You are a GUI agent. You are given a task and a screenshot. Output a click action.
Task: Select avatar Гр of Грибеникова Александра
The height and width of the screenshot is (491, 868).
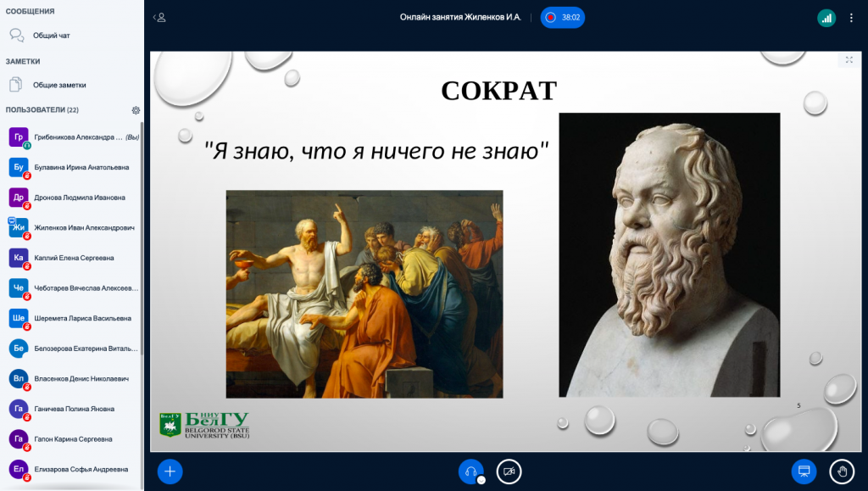(19, 137)
